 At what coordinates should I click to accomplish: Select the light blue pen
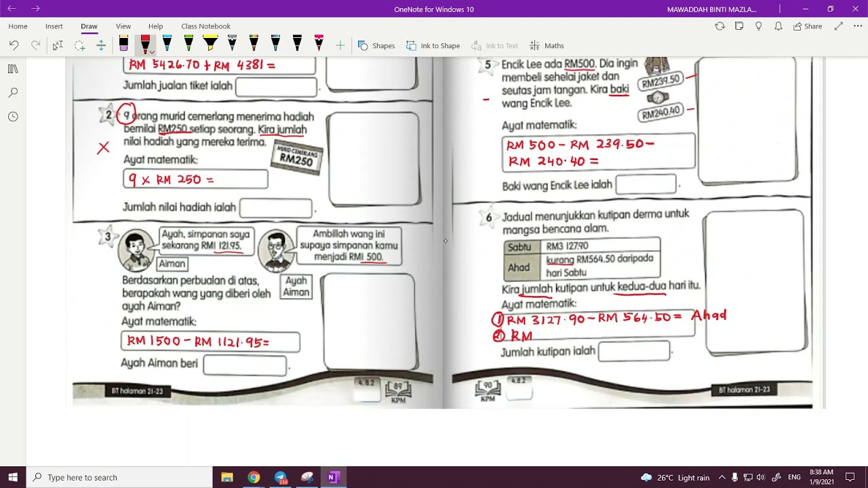tap(167, 45)
